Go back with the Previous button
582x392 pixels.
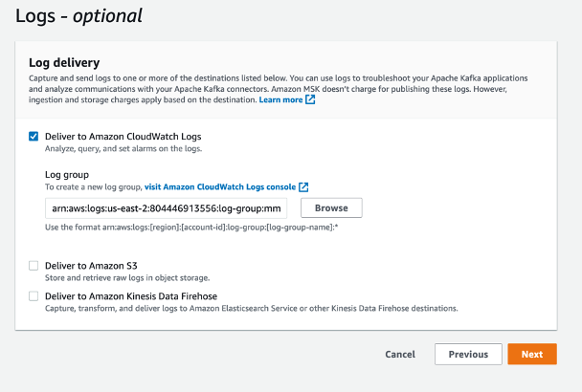coord(468,354)
